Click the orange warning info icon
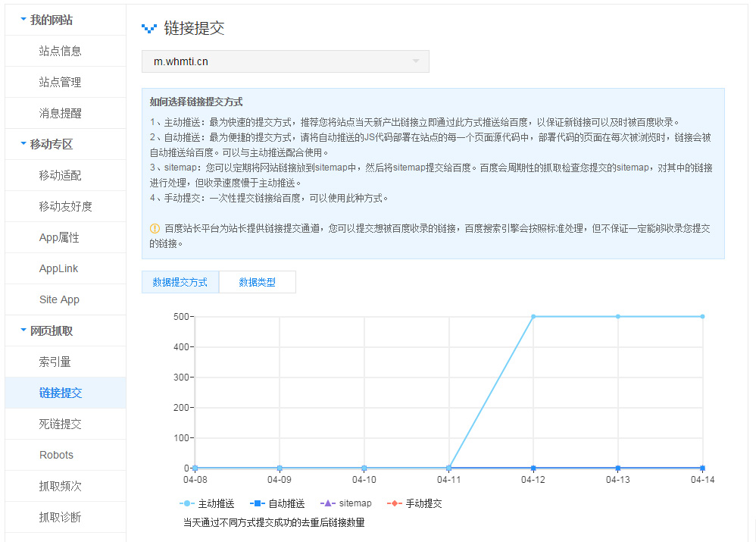The width and height of the screenshot is (756, 542). (x=155, y=228)
